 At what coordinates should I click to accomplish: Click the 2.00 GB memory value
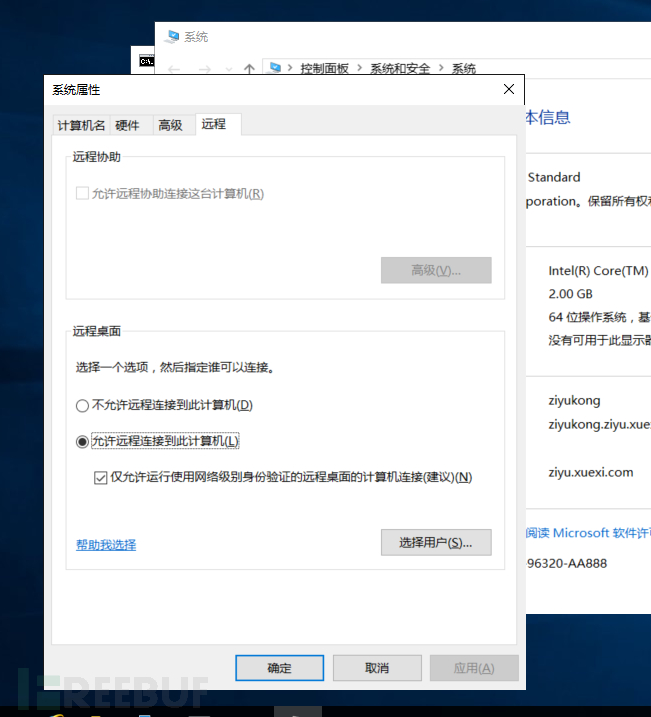(571, 294)
